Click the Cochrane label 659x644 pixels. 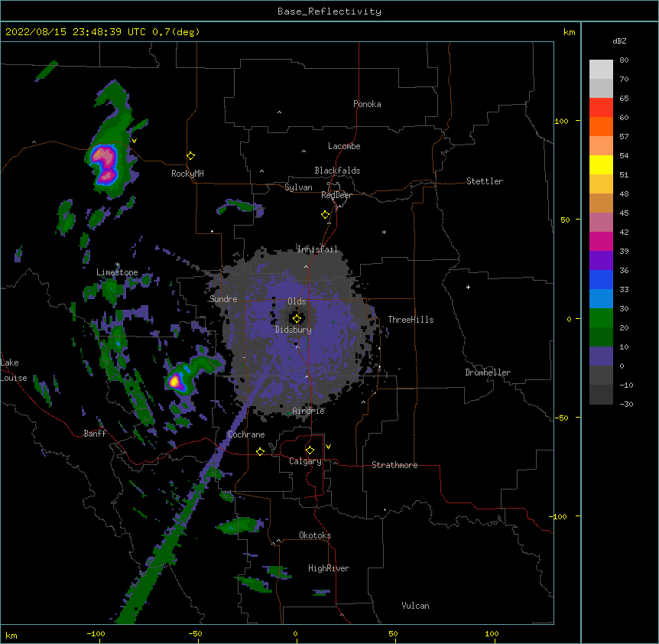[246, 434]
